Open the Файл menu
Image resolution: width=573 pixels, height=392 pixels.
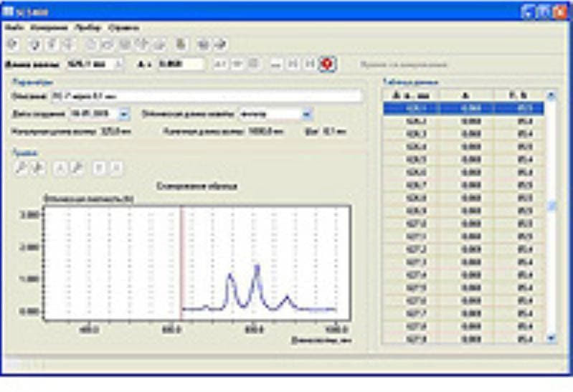pyautogui.click(x=14, y=27)
